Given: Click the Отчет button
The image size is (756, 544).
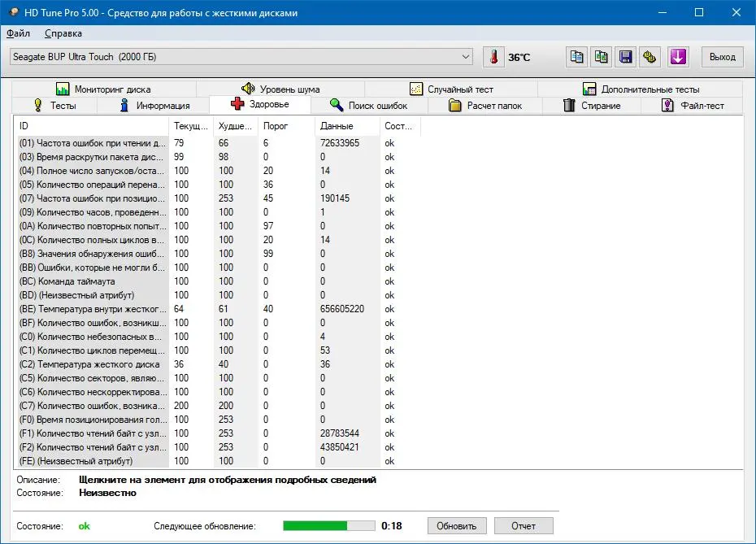Looking at the screenshot, I should click(524, 526).
